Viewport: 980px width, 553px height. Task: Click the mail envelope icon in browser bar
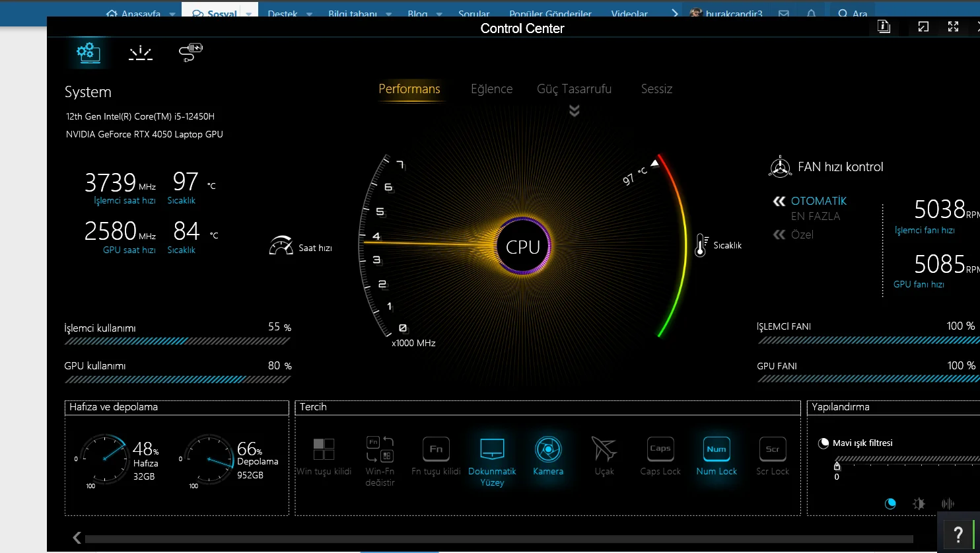[783, 14]
